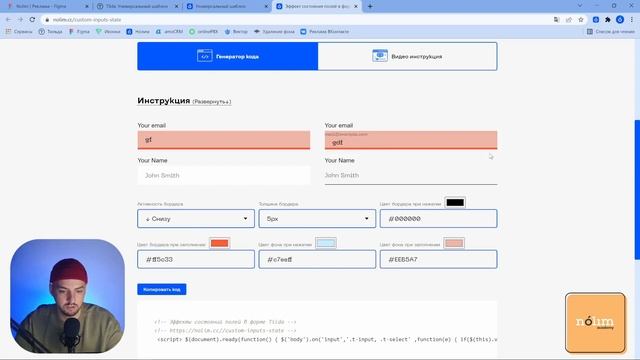
Task: Click the left Your Name input field
Action: click(224, 176)
